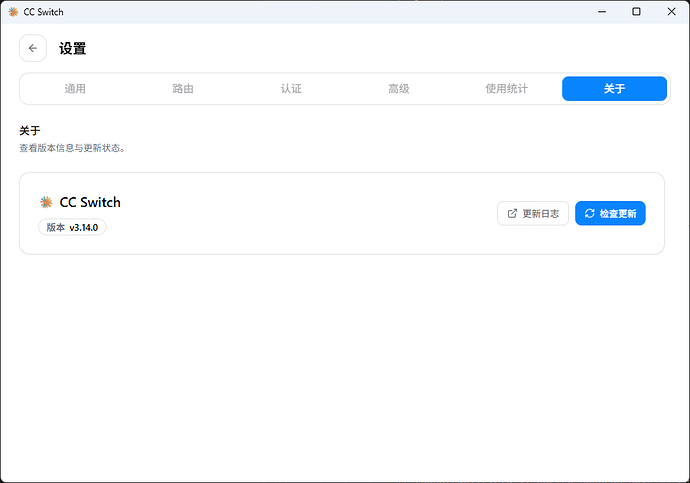Select the 关于 tab
The height and width of the screenshot is (483, 690).
(614, 89)
